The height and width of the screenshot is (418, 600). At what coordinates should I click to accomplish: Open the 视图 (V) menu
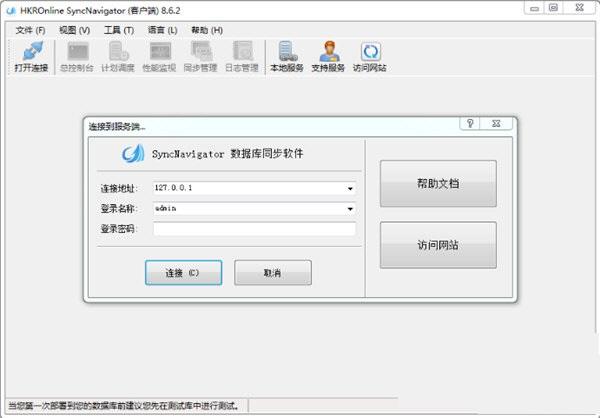(75, 30)
